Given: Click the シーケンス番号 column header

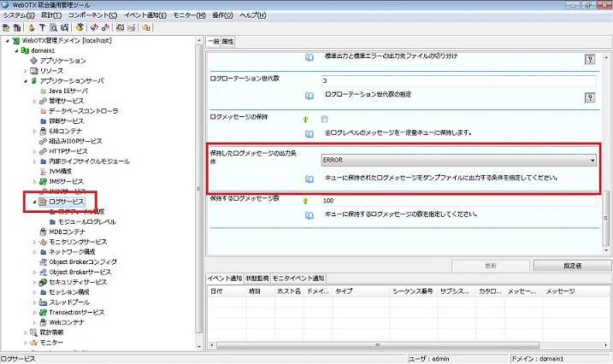Looking at the screenshot, I should [413, 291].
